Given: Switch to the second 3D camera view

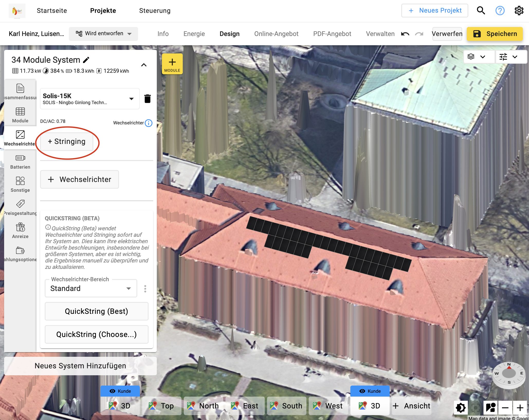Looking at the screenshot, I should (x=370, y=406).
